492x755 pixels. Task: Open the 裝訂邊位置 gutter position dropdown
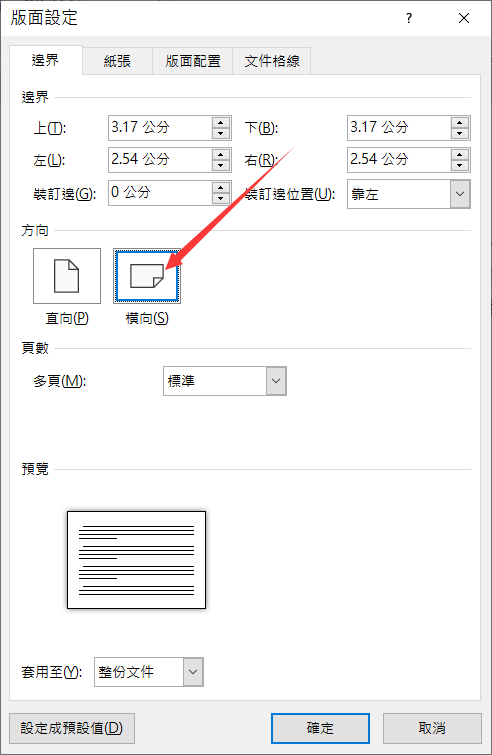coord(460,194)
